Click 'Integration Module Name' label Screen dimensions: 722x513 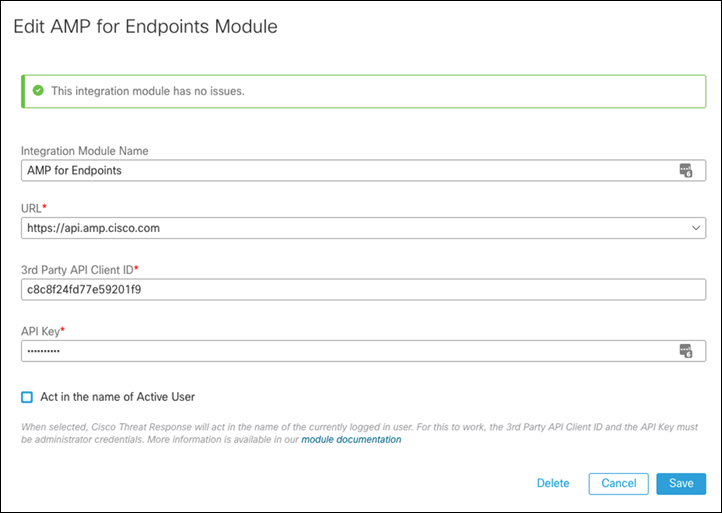tap(85, 151)
